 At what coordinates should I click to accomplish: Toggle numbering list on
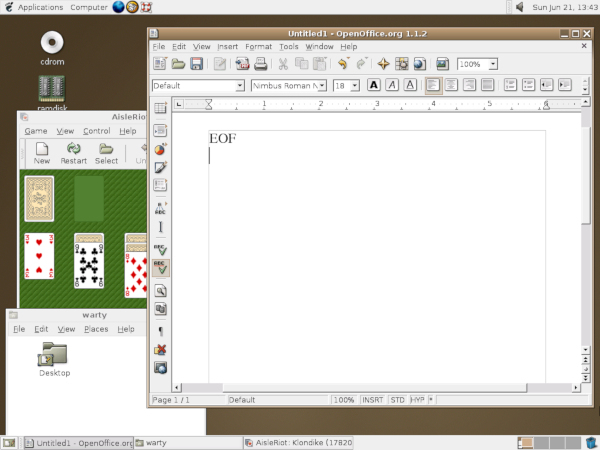click(510, 85)
